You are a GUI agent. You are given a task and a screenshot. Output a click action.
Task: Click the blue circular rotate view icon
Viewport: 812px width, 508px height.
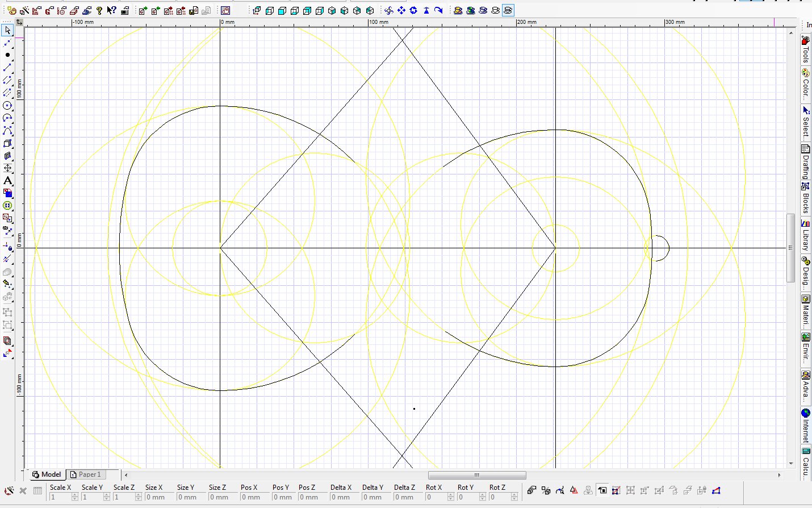pyautogui.click(x=414, y=10)
